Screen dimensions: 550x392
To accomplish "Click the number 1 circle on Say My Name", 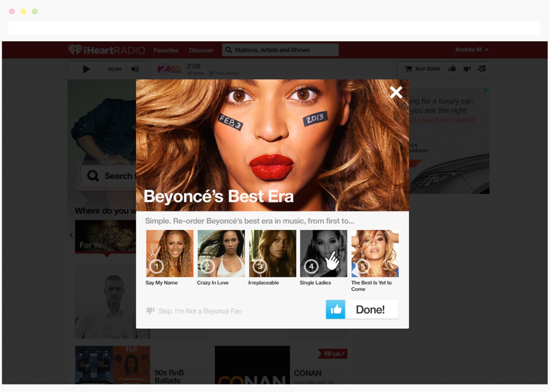I will (157, 266).
